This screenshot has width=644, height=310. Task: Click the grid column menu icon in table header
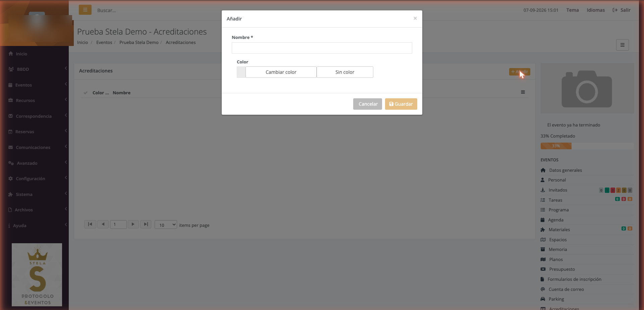[523, 92]
